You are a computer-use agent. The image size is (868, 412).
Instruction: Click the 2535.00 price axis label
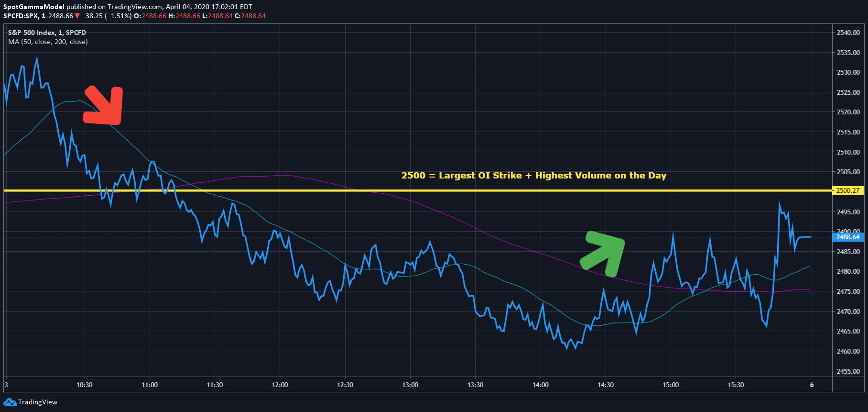pyautogui.click(x=848, y=53)
